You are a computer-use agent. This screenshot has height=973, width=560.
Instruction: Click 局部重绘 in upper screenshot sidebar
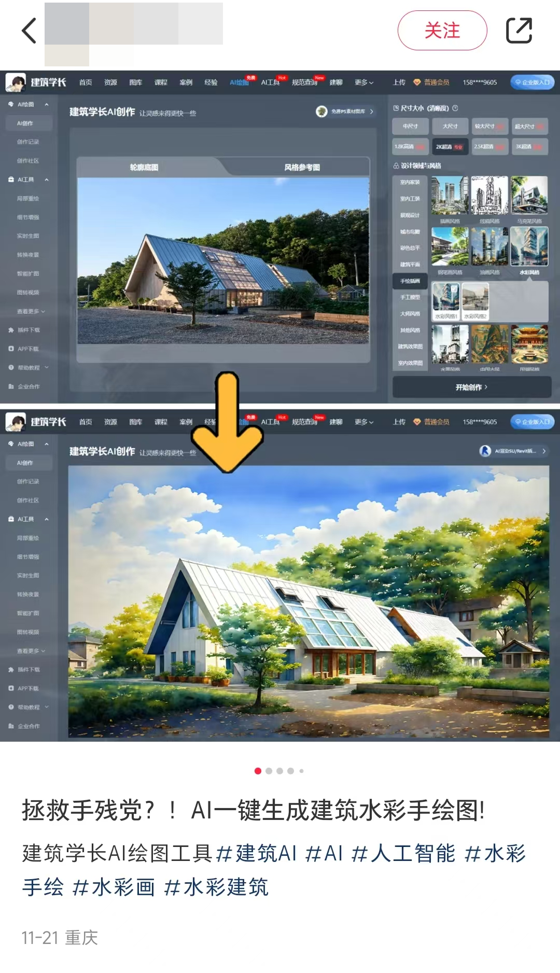[28, 198]
